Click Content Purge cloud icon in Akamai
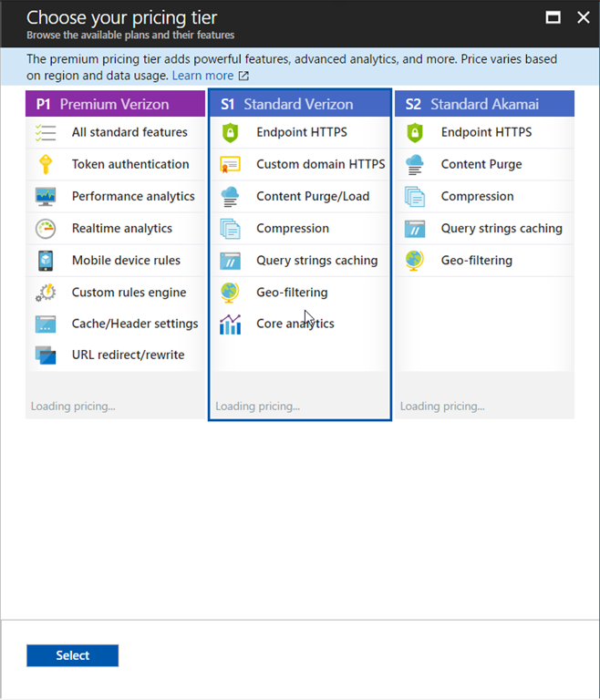Image resolution: width=600 pixels, height=700 pixels. coord(415,164)
